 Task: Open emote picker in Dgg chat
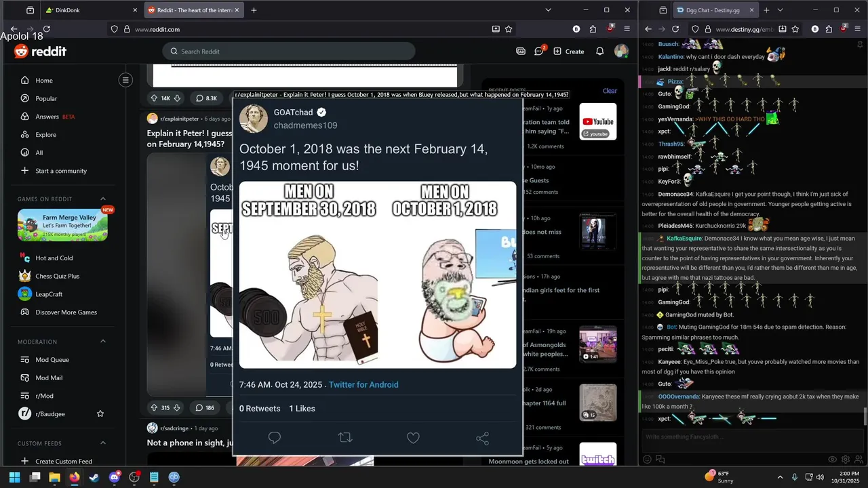click(647, 459)
